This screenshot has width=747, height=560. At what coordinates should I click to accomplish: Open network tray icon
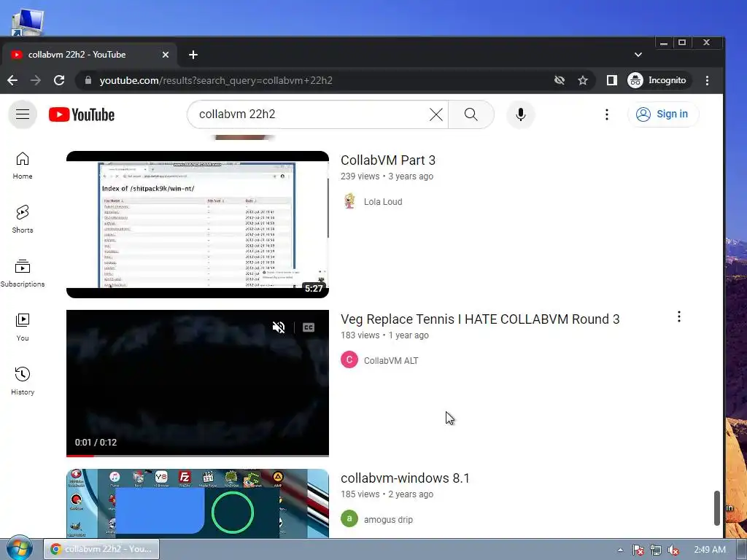click(656, 550)
